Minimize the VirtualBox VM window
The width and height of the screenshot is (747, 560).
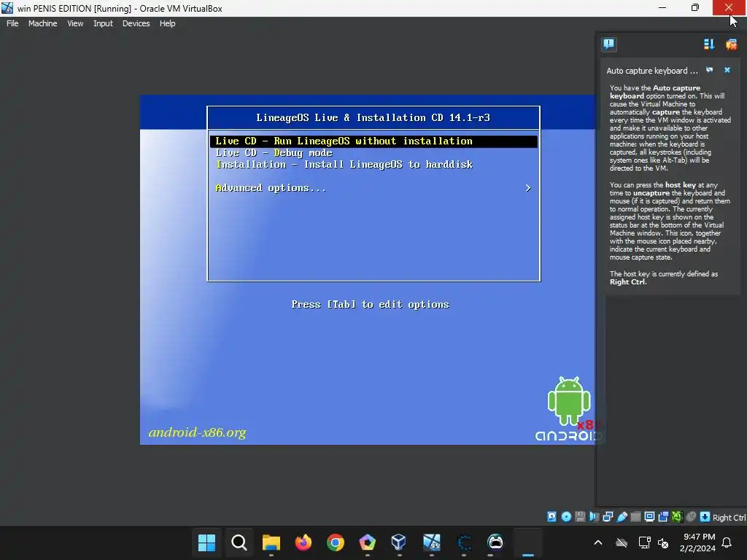[x=662, y=7]
